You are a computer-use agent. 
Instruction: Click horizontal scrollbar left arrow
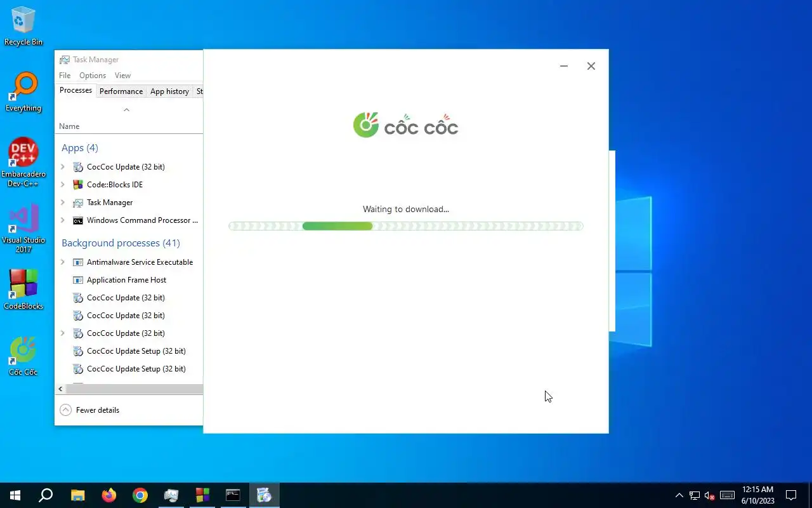click(x=61, y=389)
